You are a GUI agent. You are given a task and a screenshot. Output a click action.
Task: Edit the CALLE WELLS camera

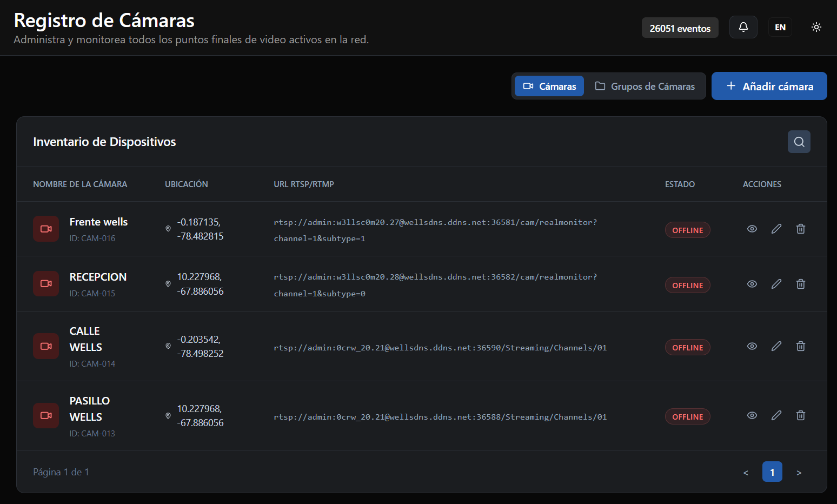(x=776, y=346)
